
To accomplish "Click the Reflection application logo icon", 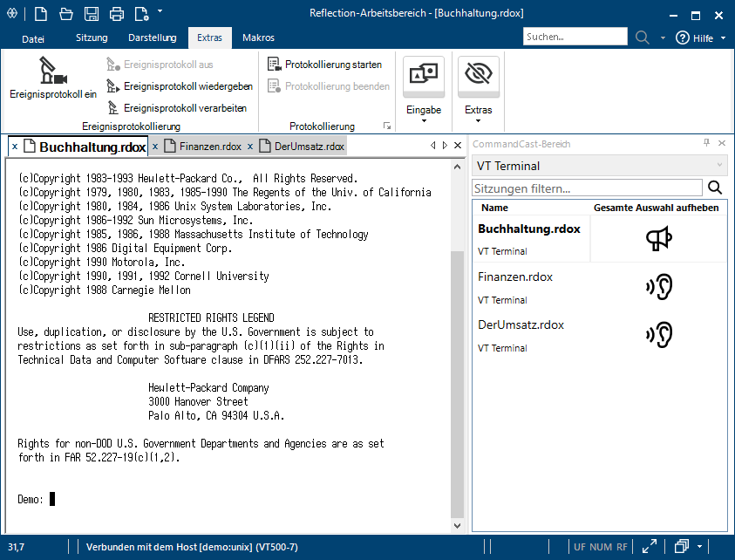I will [x=12, y=14].
